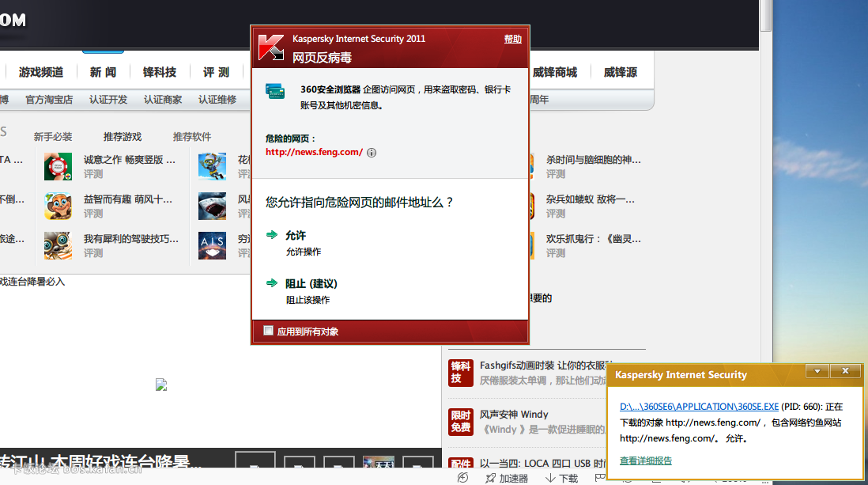The height and width of the screenshot is (485, 868).
Task: Click 戏连台降暑必入 text link
Action: pos(32,282)
